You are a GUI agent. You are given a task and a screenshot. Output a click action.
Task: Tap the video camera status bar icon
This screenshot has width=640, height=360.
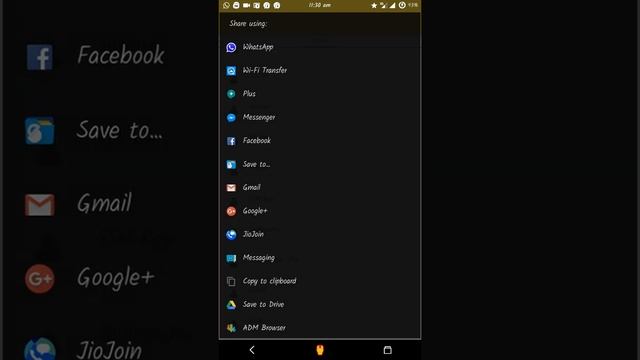[247, 5]
